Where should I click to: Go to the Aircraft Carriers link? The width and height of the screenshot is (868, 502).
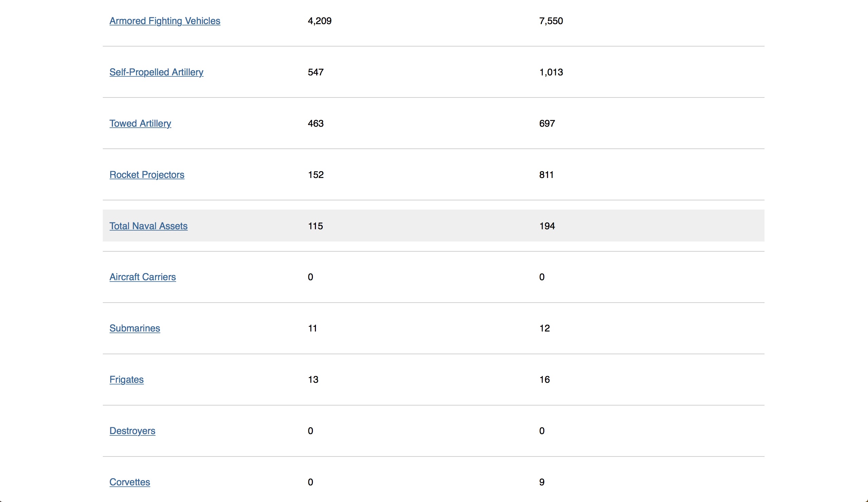[143, 277]
